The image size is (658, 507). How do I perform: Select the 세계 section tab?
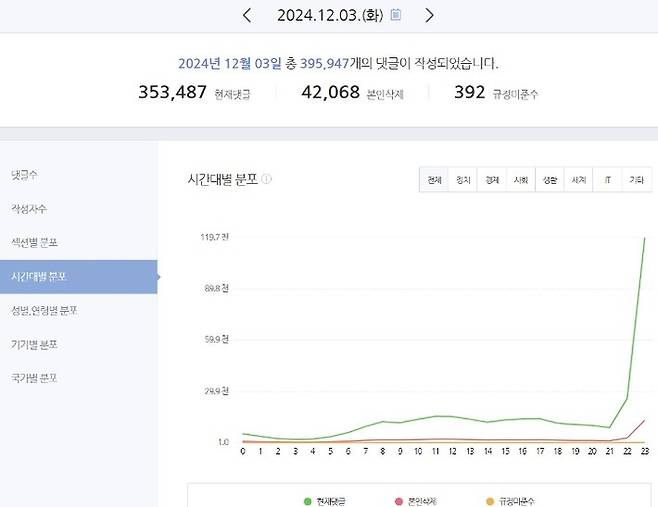[579, 180]
